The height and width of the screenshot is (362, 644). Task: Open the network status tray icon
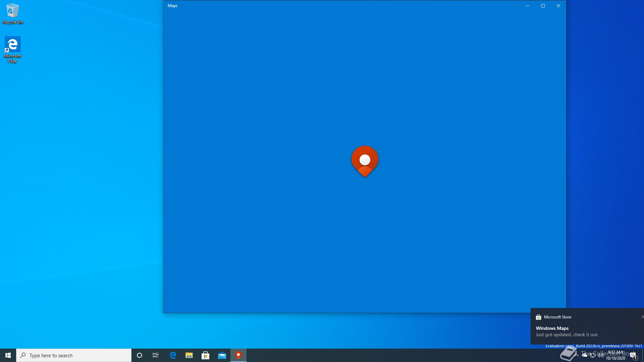pos(593,355)
